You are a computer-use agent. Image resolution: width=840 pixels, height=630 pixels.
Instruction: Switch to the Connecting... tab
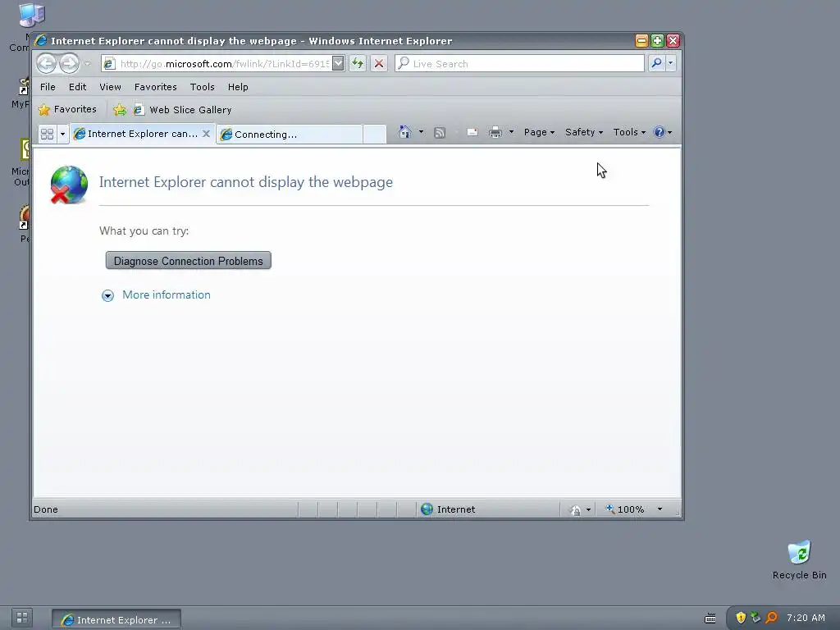click(x=290, y=134)
